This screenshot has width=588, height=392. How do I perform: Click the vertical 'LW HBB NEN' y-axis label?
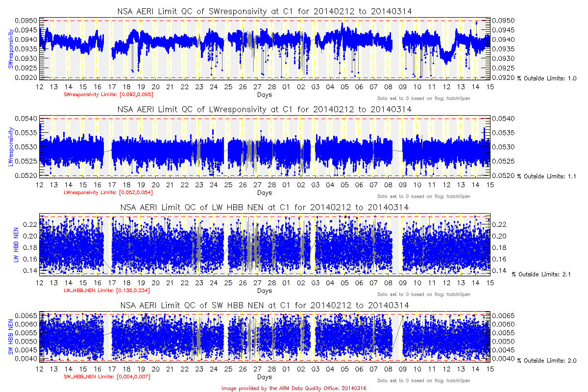16,244
